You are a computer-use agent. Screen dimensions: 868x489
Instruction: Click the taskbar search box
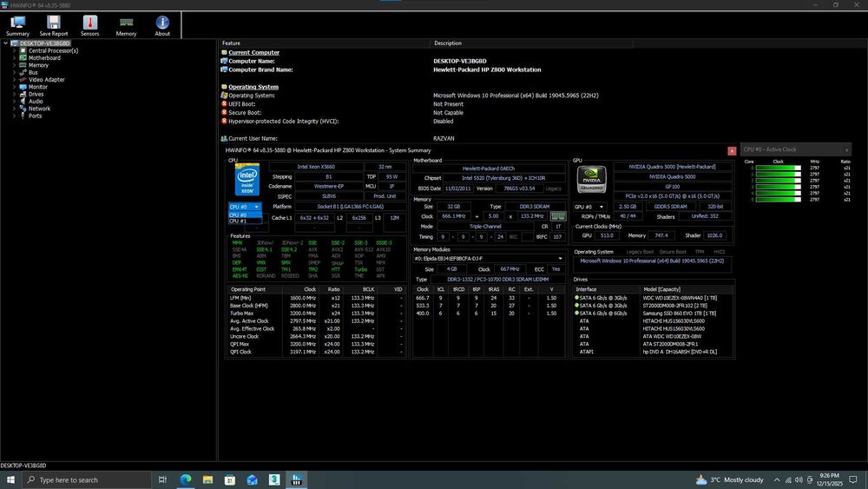(86, 479)
